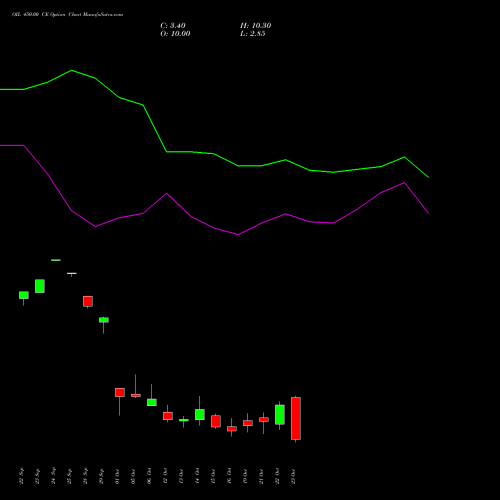Click the '19 Oct' date axis label
The width and height of the screenshot is (500, 500).
[245, 476]
